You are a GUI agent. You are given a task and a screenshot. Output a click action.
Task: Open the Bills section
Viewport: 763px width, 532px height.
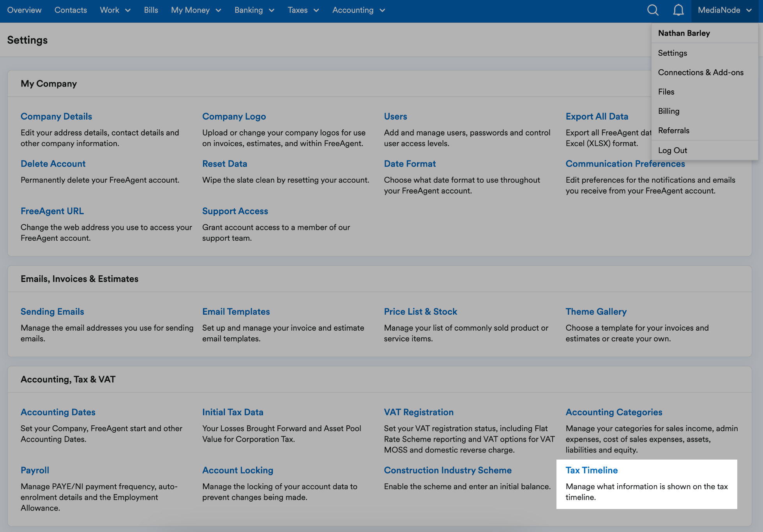point(151,10)
